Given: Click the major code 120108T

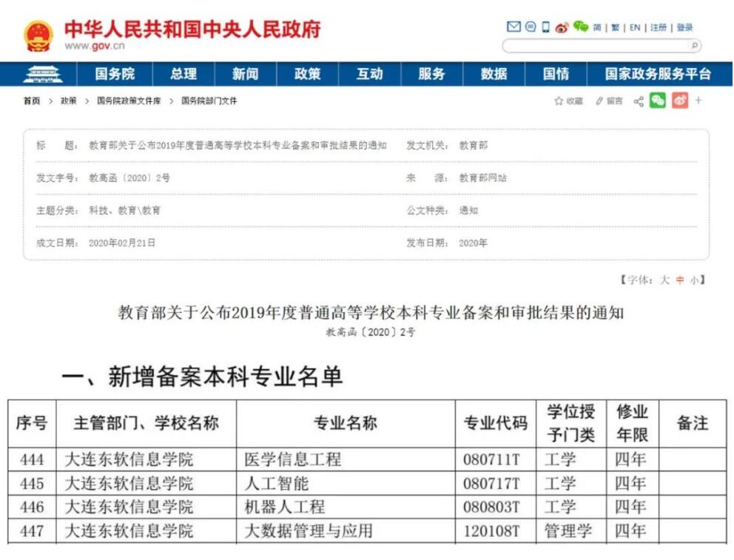Looking at the screenshot, I should pyautogui.click(x=491, y=531).
